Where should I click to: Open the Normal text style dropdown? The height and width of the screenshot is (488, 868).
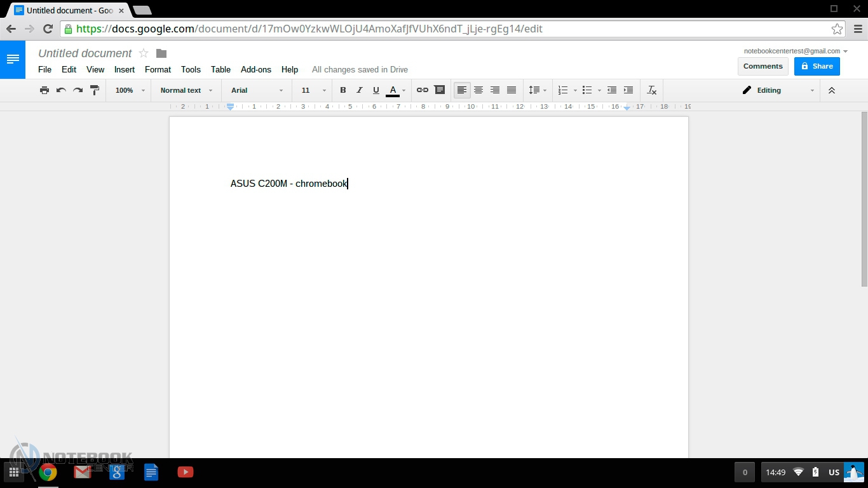186,90
